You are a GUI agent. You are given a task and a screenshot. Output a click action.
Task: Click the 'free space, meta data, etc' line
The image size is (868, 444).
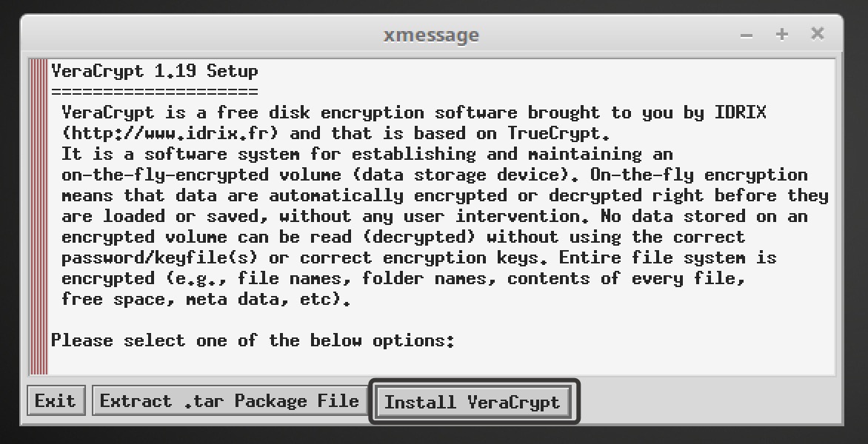(x=206, y=300)
